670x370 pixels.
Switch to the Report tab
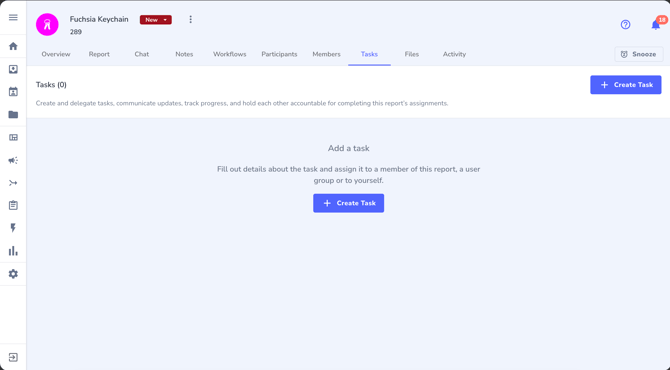pos(99,54)
